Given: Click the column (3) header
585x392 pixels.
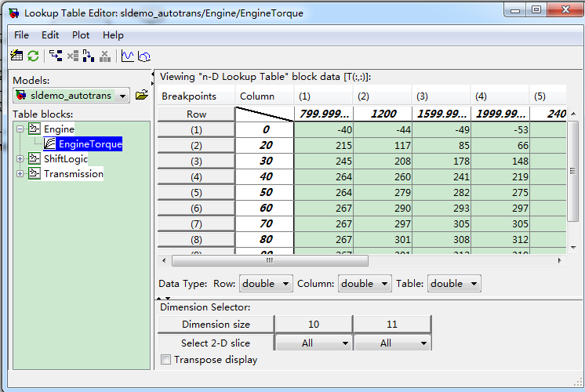Looking at the screenshot, I should (441, 96).
